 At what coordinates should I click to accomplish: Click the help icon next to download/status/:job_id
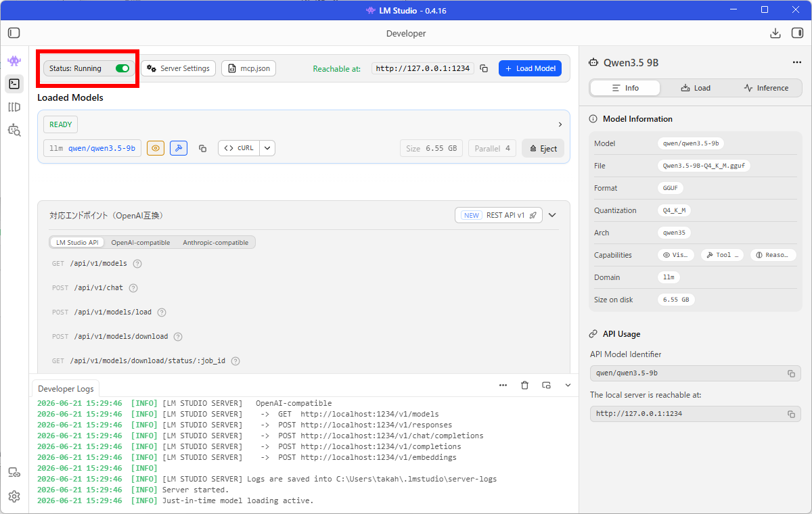point(235,361)
